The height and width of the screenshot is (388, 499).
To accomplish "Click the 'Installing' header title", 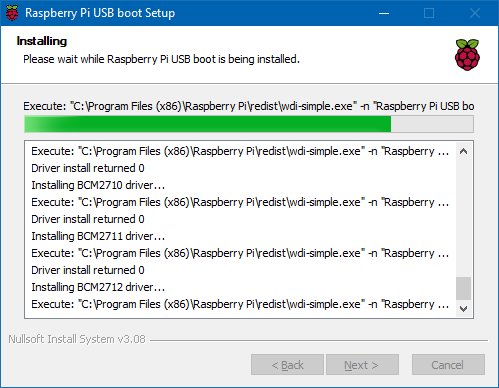I will (42, 41).
